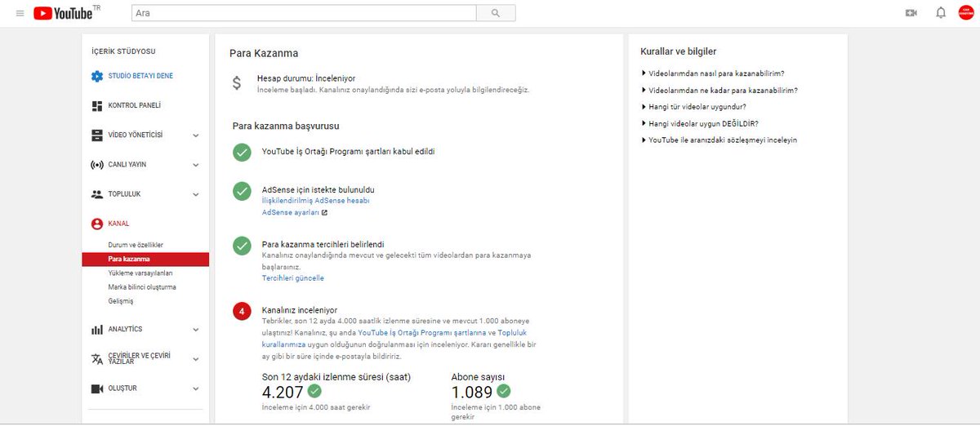Open Marka bilinci oluşturma submenu item
The width and height of the screenshot is (980, 426).
coord(142,287)
